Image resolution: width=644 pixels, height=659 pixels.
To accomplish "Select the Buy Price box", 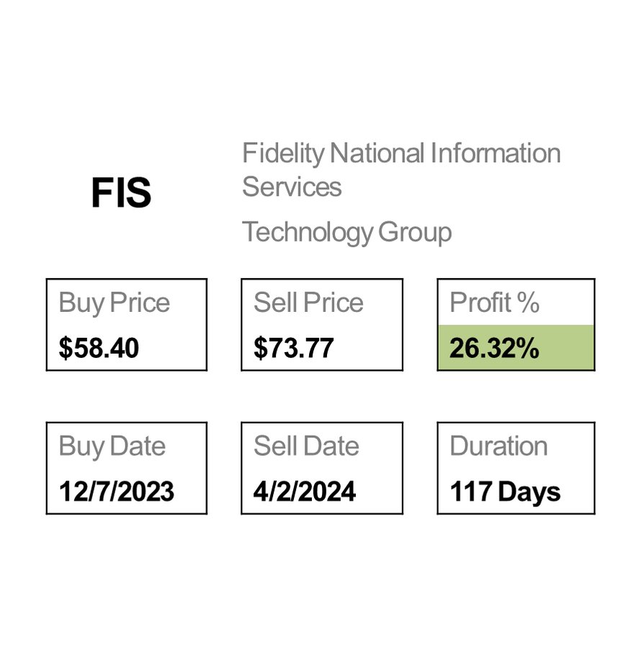I will [x=126, y=325].
